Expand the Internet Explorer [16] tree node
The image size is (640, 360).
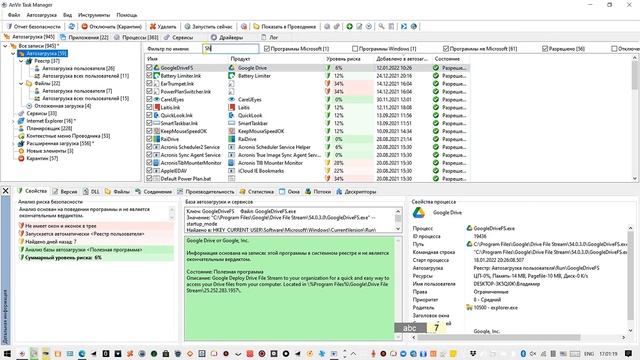tap(13, 121)
